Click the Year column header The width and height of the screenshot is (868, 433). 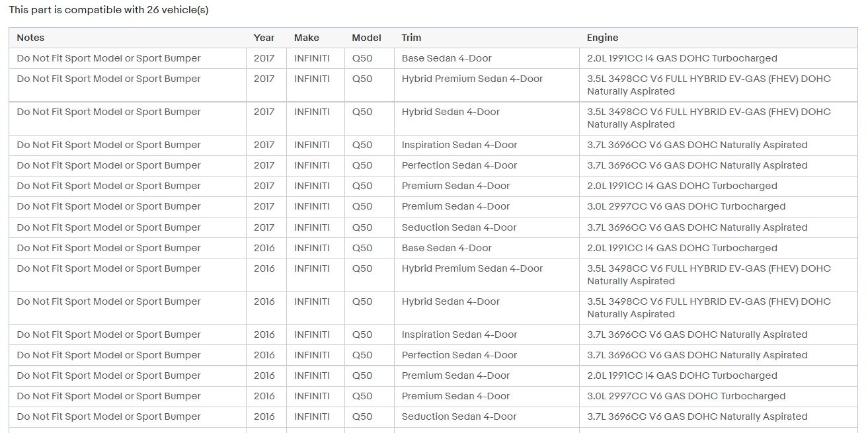point(264,38)
